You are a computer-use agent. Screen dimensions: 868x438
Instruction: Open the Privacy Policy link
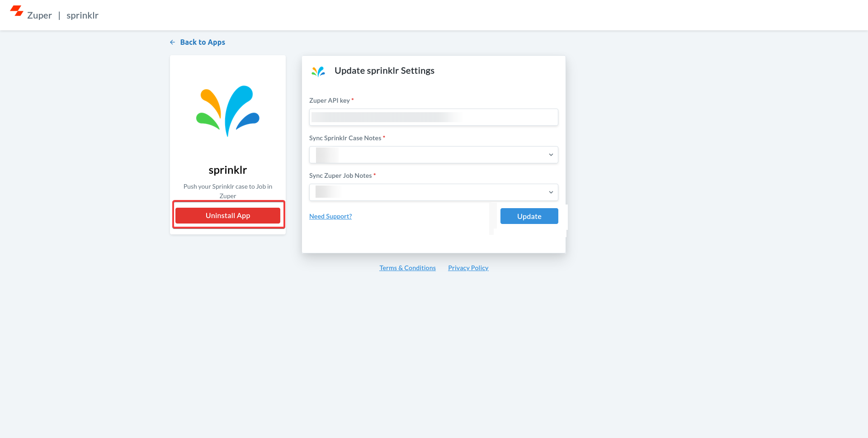tap(468, 268)
